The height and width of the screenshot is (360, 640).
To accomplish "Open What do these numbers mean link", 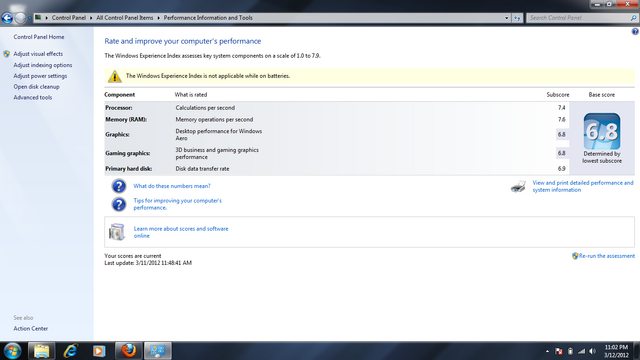I will pyautogui.click(x=172, y=186).
